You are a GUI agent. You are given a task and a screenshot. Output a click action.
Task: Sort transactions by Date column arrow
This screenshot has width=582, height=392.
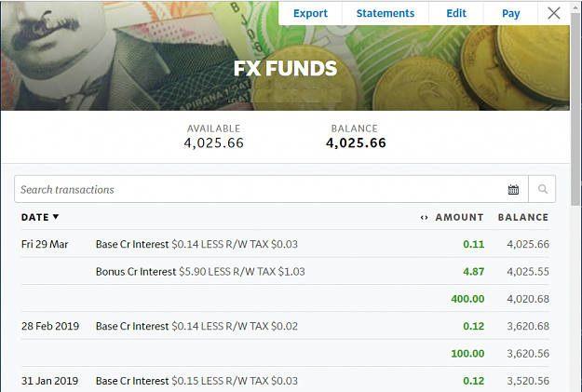click(56, 217)
